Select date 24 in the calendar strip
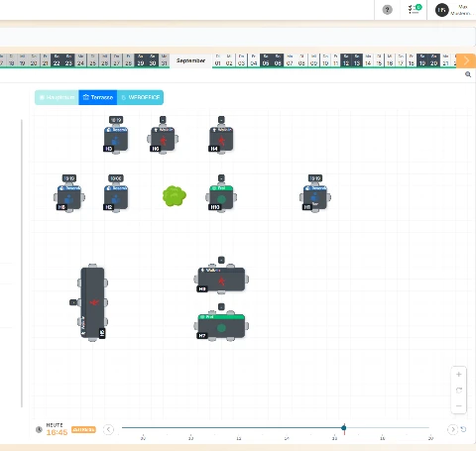Screen dimensions: 476x451 coord(80,60)
